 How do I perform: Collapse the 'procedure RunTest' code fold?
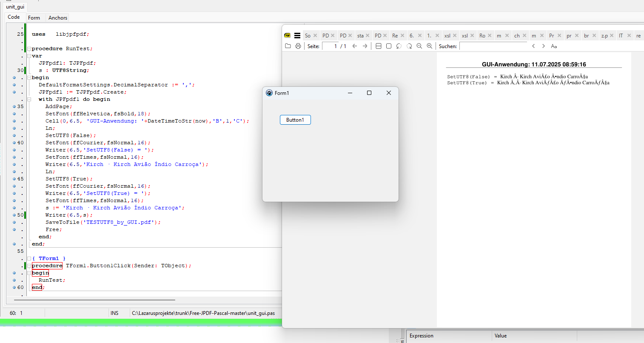[29, 49]
